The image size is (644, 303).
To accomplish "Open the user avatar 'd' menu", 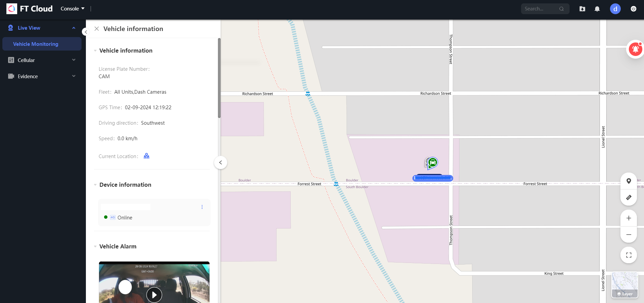I will click(x=615, y=9).
